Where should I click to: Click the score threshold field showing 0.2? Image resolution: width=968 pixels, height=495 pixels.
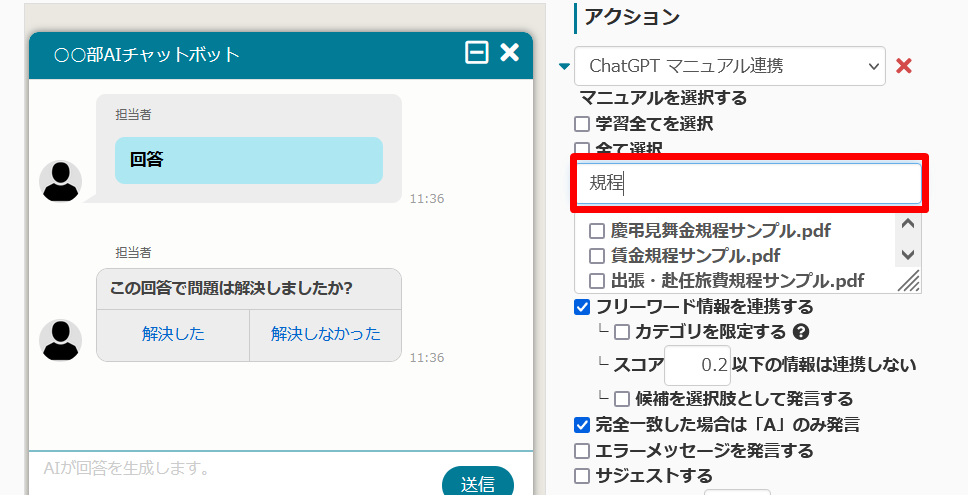pyautogui.click(x=698, y=365)
